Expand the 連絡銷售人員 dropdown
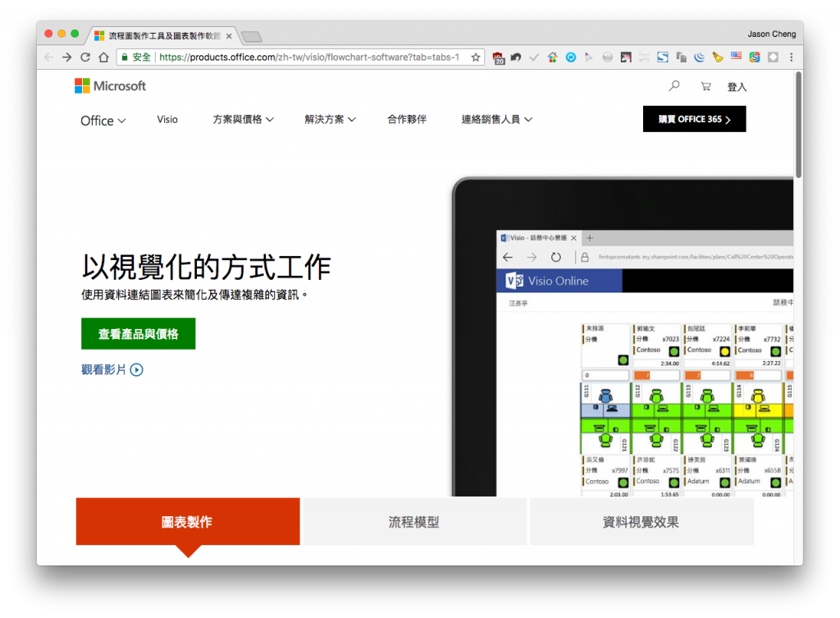840x618 pixels. 496,120
